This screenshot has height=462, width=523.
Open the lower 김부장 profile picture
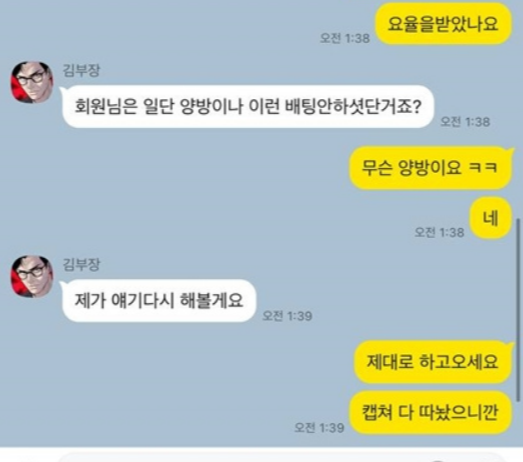(x=32, y=276)
